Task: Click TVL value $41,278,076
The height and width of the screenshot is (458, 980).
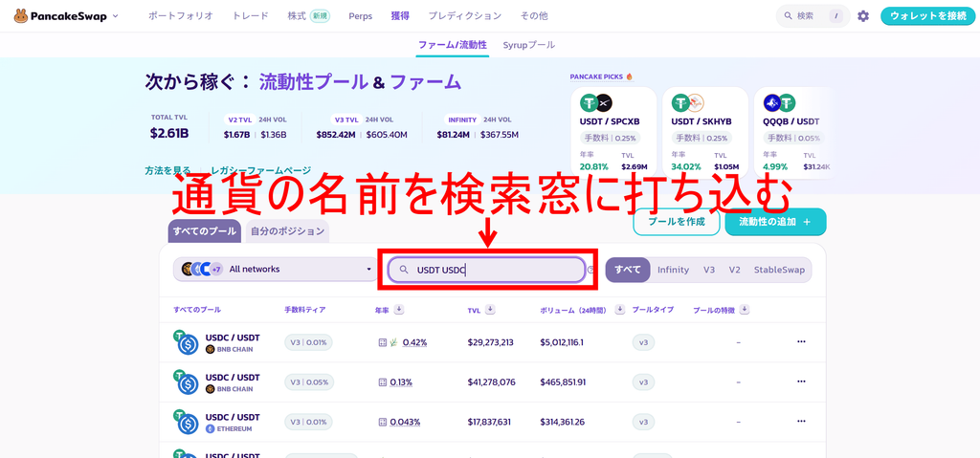Action: pos(491,382)
